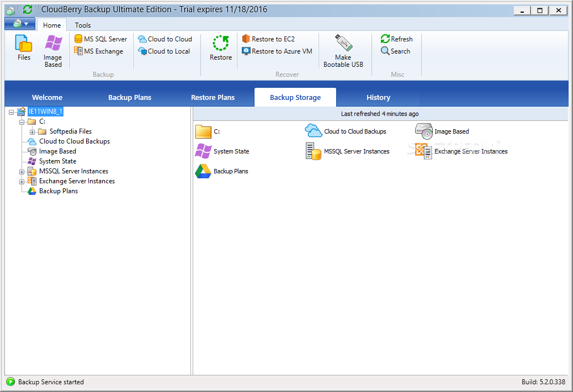Viewport: 573px width, 392px height.
Task: Select the Backup Storage tab
Action: [x=295, y=98]
